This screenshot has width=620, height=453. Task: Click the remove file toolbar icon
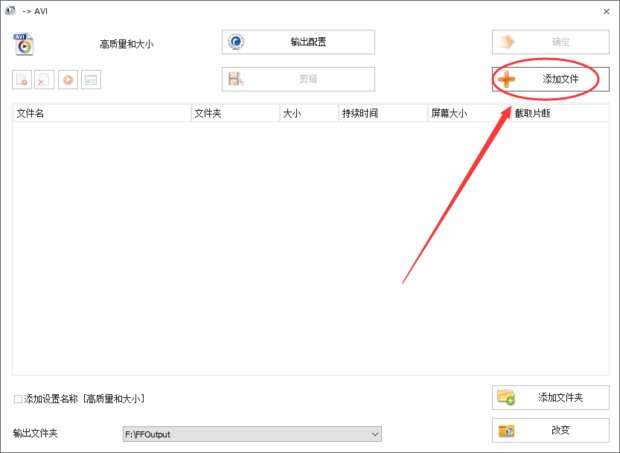point(22,79)
